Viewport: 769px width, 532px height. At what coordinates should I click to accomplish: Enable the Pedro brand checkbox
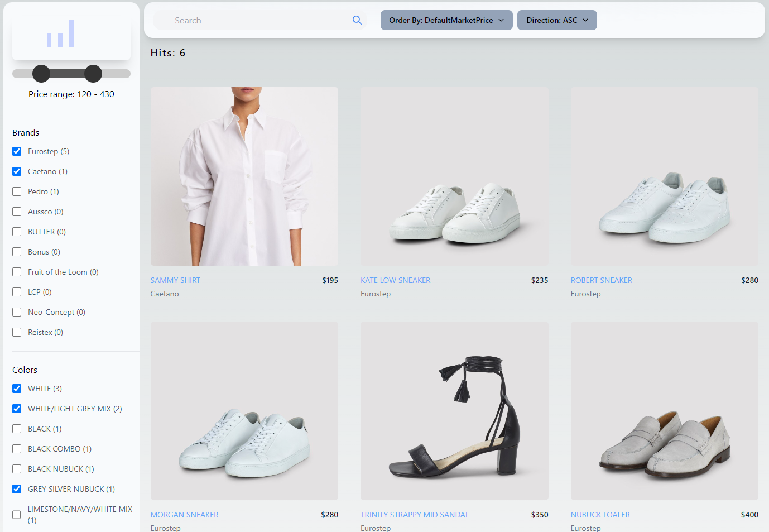[17, 191]
